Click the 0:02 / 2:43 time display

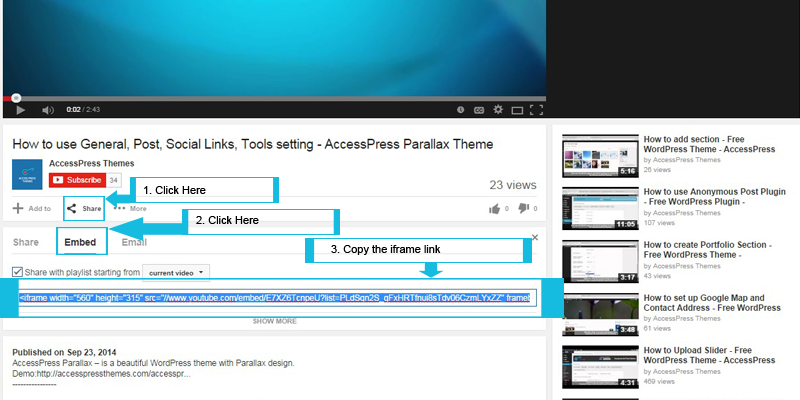click(83, 110)
